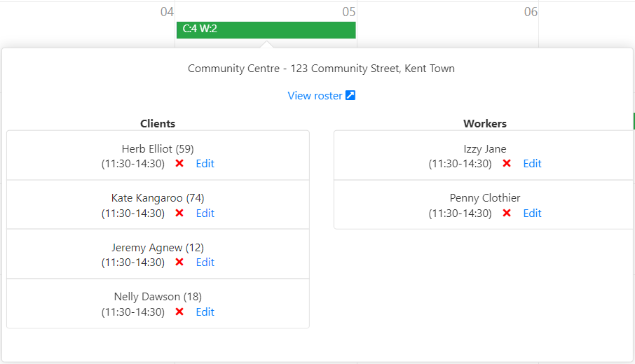Click the Izzy Jane worker name
Screen dimensions: 635x364
pyautogui.click(x=485, y=149)
